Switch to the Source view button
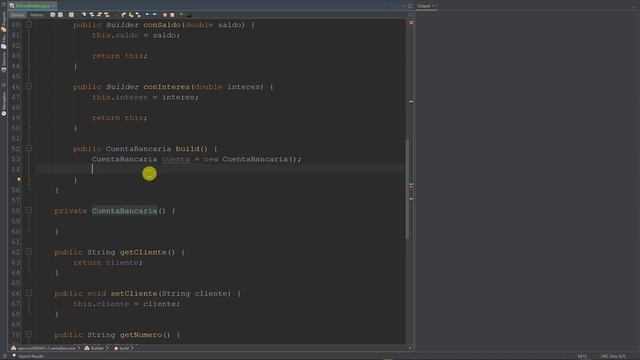 click(18, 15)
